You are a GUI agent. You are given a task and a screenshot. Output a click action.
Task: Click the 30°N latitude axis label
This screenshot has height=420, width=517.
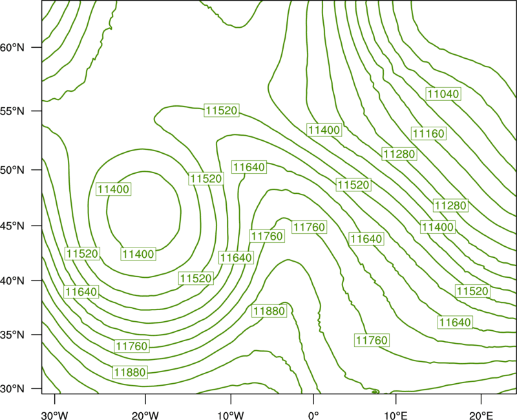(12, 389)
